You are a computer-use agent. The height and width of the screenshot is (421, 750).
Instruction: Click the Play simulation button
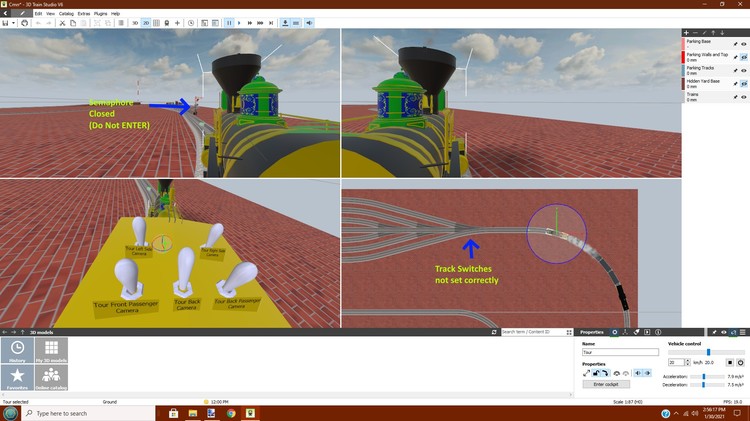tap(239, 23)
